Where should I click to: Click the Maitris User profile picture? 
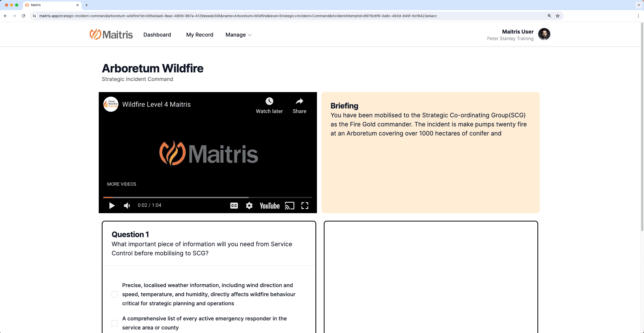tap(544, 34)
